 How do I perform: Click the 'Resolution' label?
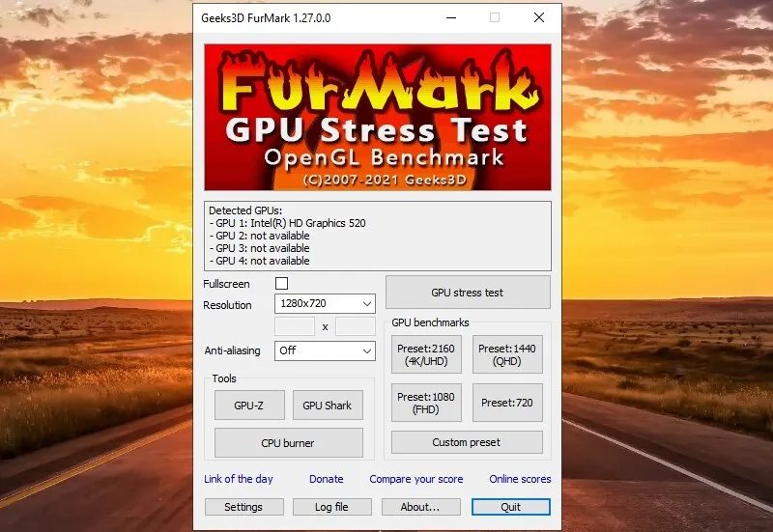227,305
